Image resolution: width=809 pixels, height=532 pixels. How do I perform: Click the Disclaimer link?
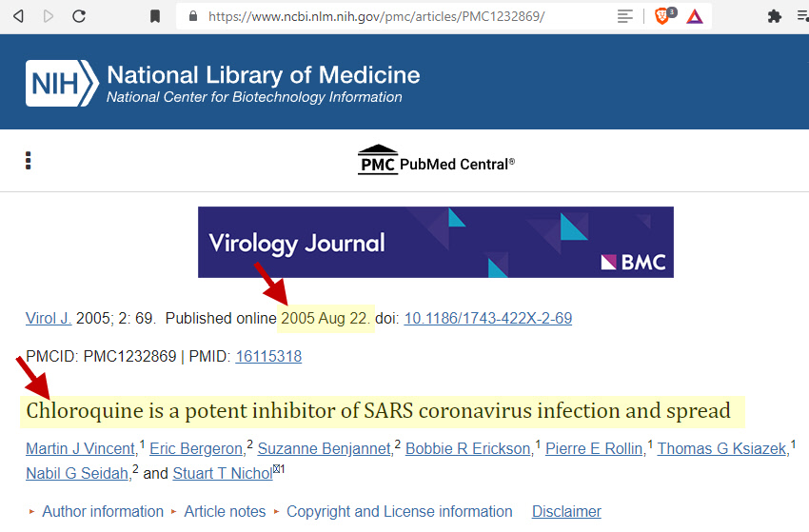tap(566, 512)
